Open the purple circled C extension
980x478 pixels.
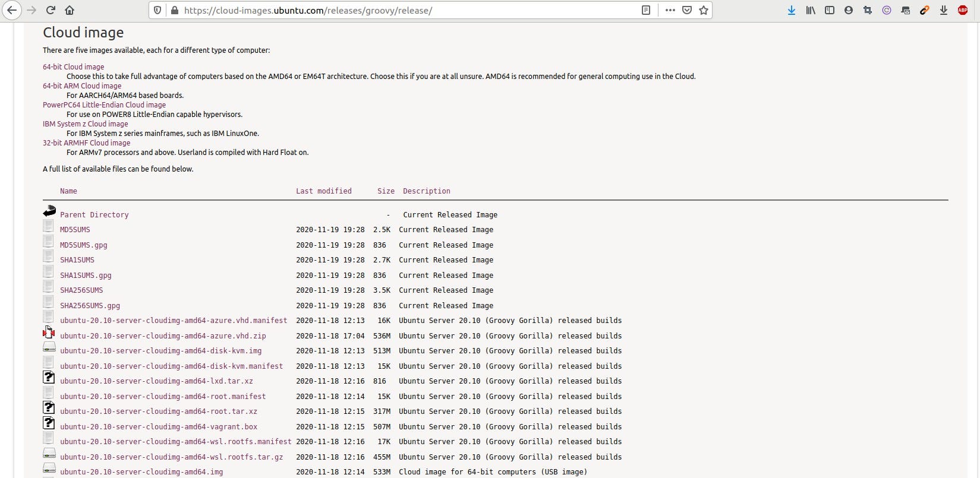887,10
